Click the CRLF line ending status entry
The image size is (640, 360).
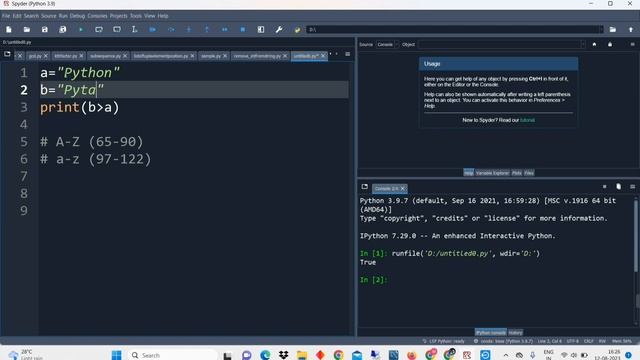click(588, 341)
